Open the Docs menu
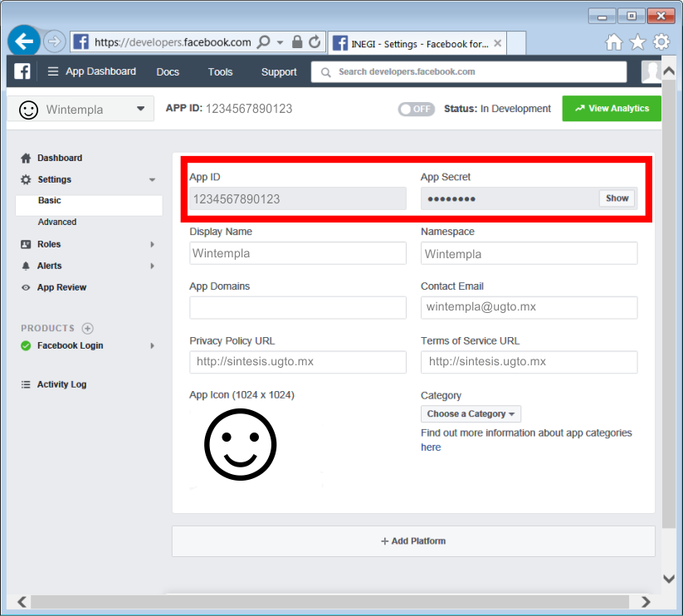The image size is (683, 616). click(x=168, y=72)
